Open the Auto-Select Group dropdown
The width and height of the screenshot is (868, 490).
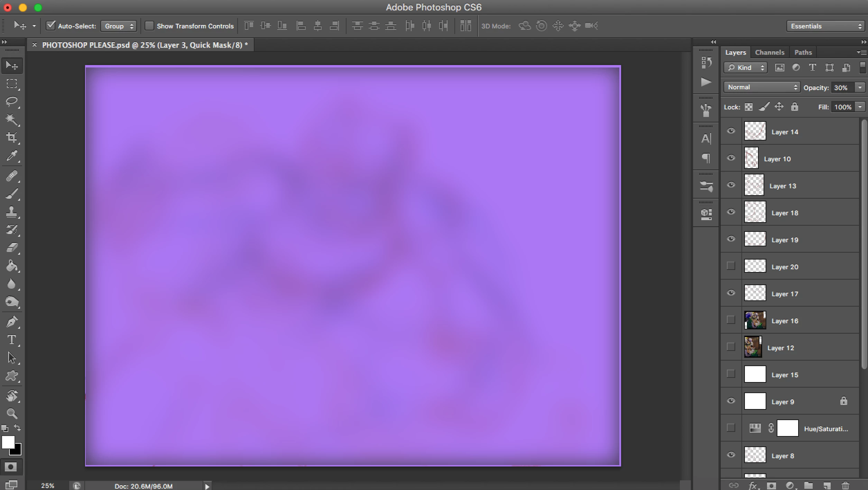119,26
